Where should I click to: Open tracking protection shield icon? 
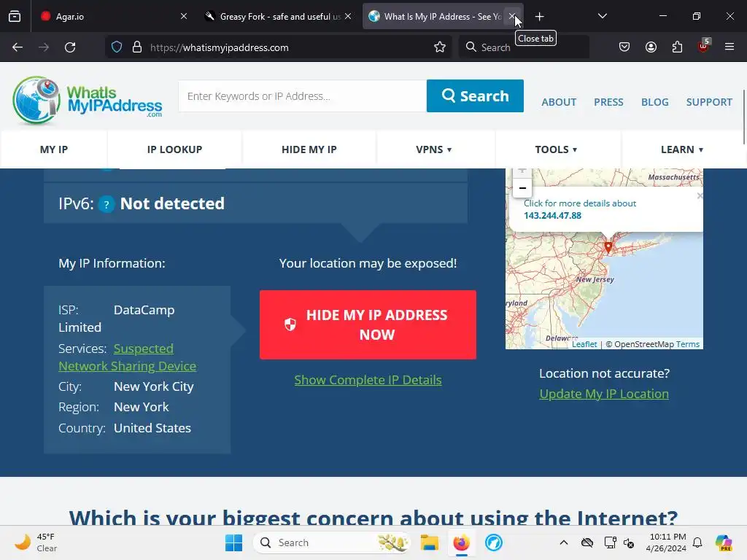[x=117, y=47]
